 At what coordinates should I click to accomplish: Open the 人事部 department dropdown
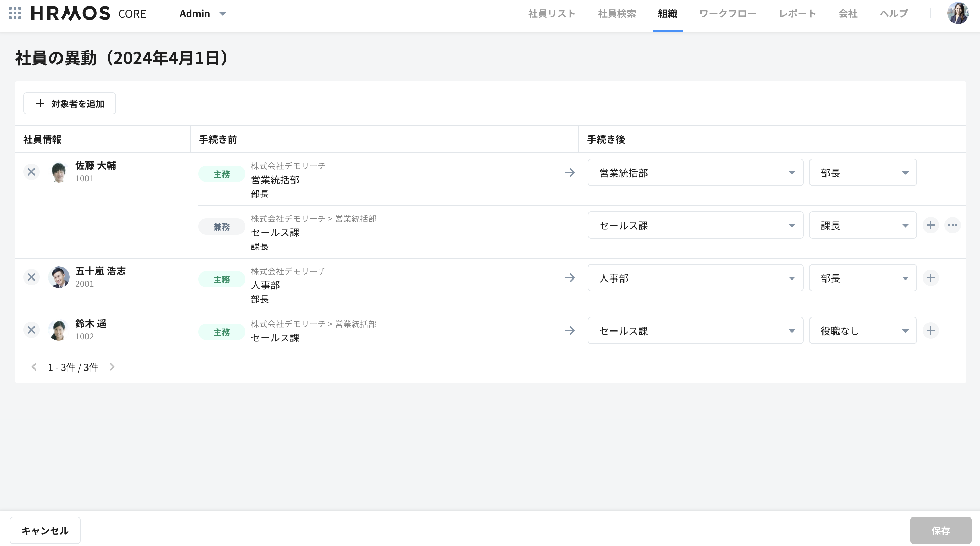click(695, 278)
